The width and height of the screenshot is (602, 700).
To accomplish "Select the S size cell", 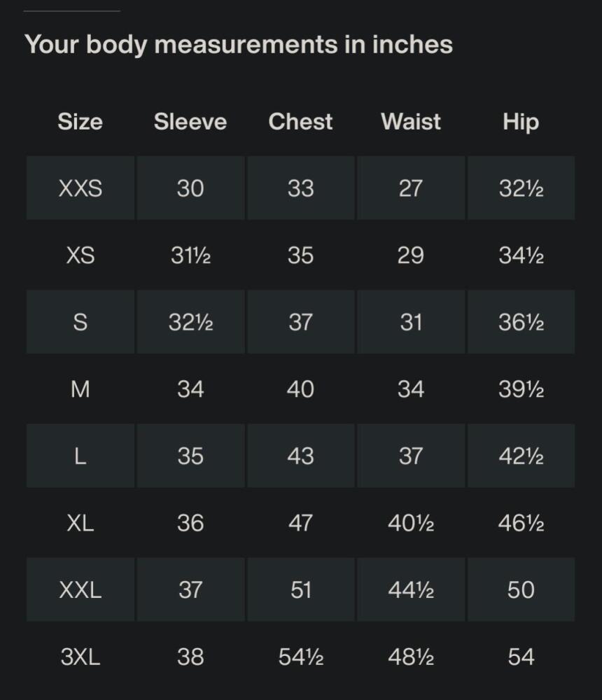I will [x=80, y=322].
